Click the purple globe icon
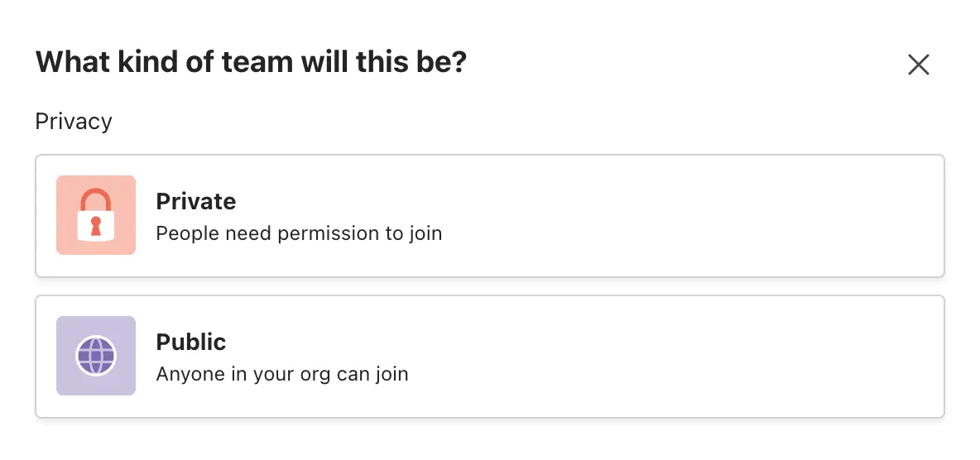 click(x=96, y=356)
